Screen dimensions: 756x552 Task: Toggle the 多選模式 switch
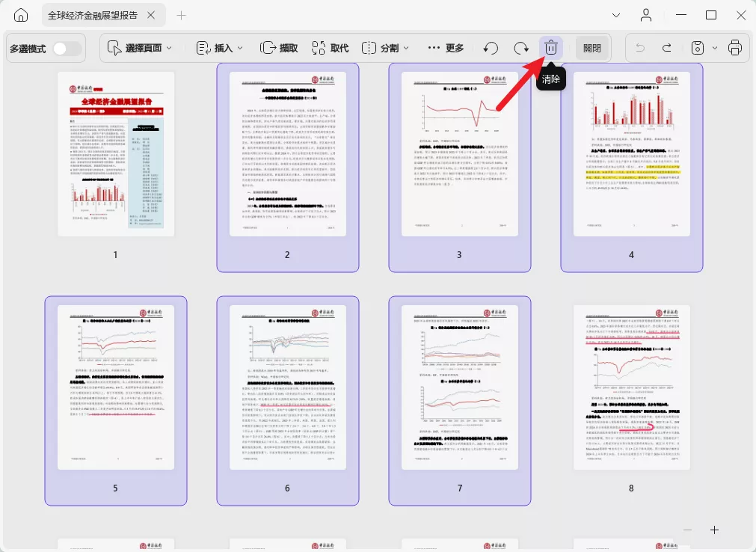pos(67,48)
